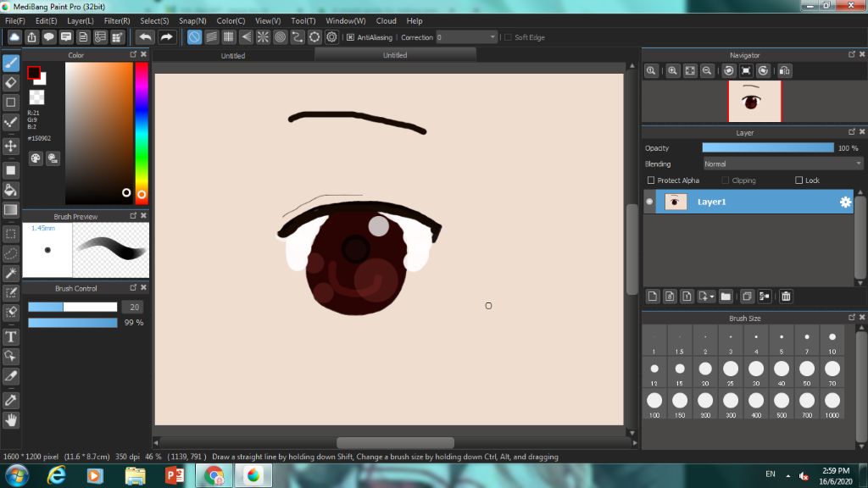This screenshot has height=488, width=868.
Task: Select brush size 25 preset
Action: tap(731, 373)
